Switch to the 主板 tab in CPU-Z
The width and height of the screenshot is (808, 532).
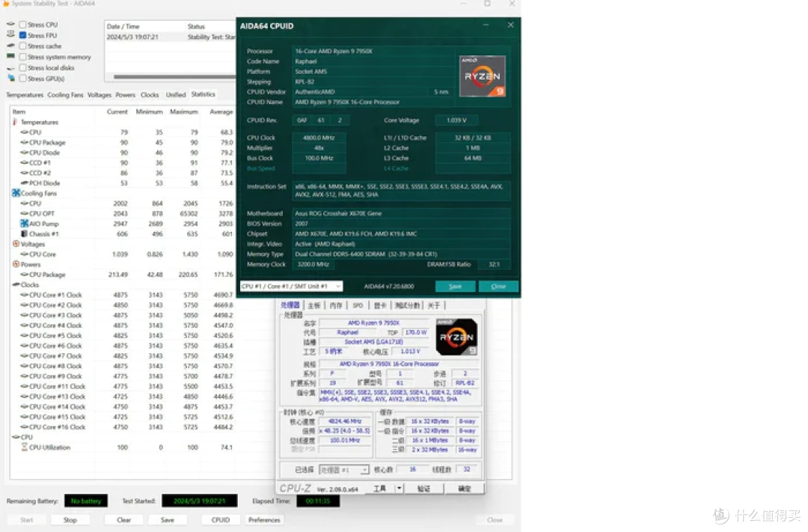pos(313,306)
